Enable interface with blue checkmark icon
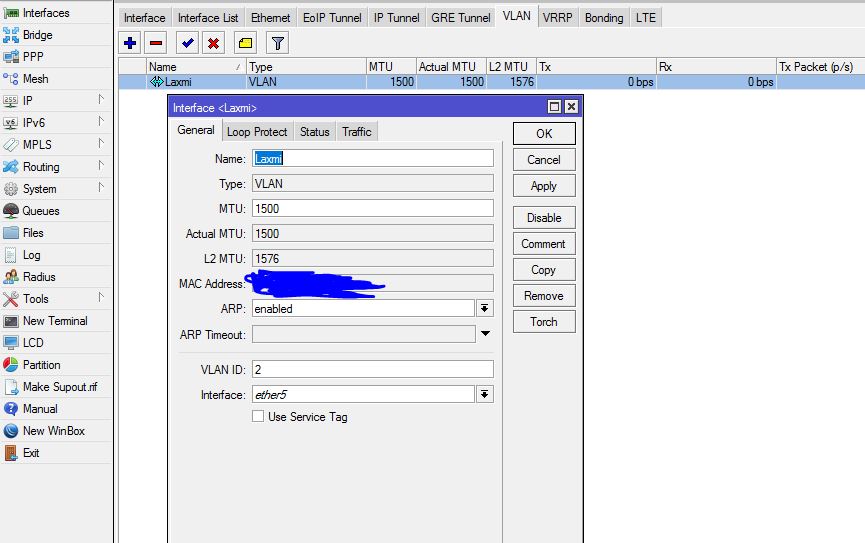 (x=188, y=43)
